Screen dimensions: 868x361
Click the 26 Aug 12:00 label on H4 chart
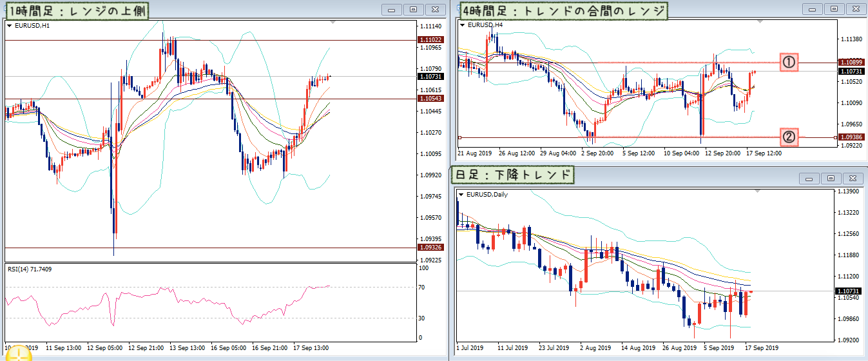pos(516,153)
